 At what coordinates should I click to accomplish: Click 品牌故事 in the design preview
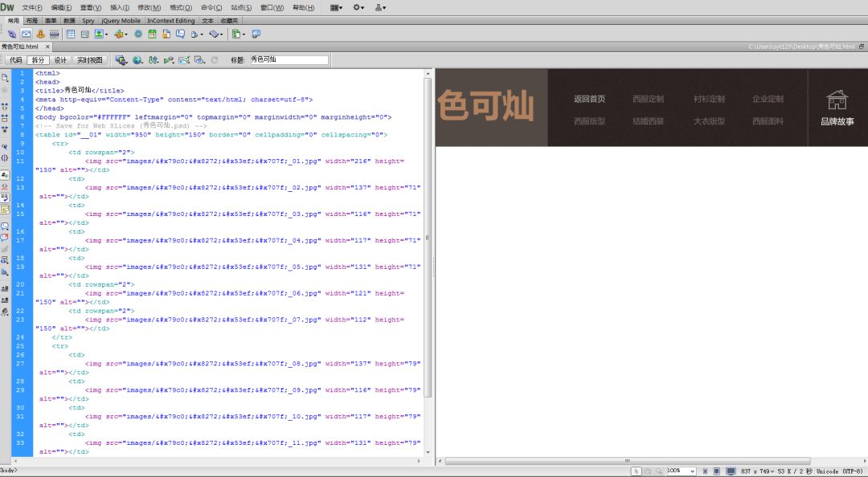click(837, 121)
